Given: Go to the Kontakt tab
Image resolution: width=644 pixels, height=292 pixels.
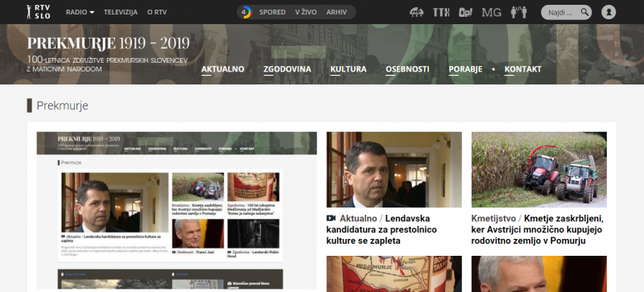Looking at the screenshot, I should 522,69.
